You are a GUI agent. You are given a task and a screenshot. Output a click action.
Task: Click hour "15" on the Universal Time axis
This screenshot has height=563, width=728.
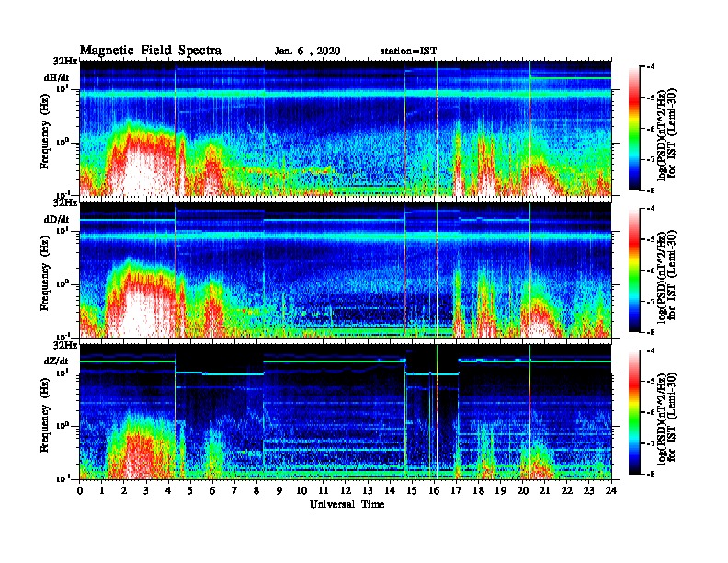point(412,490)
